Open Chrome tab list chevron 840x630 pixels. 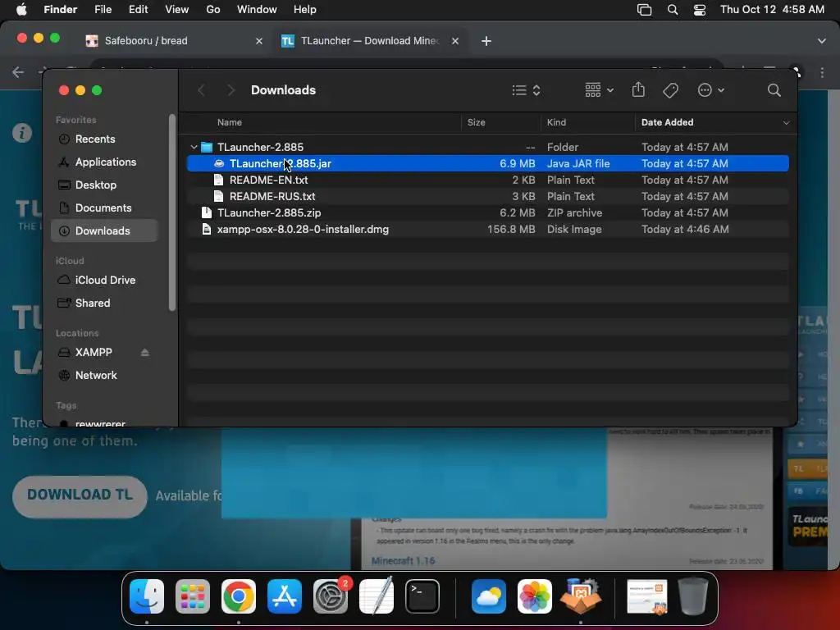pyautogui.click(x=822, y=41)
